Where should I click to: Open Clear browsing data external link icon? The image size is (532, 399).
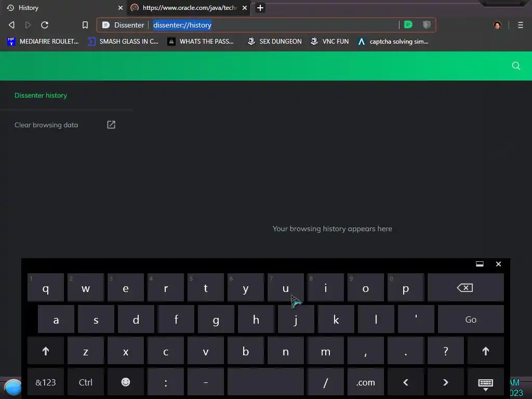point(111,125)
